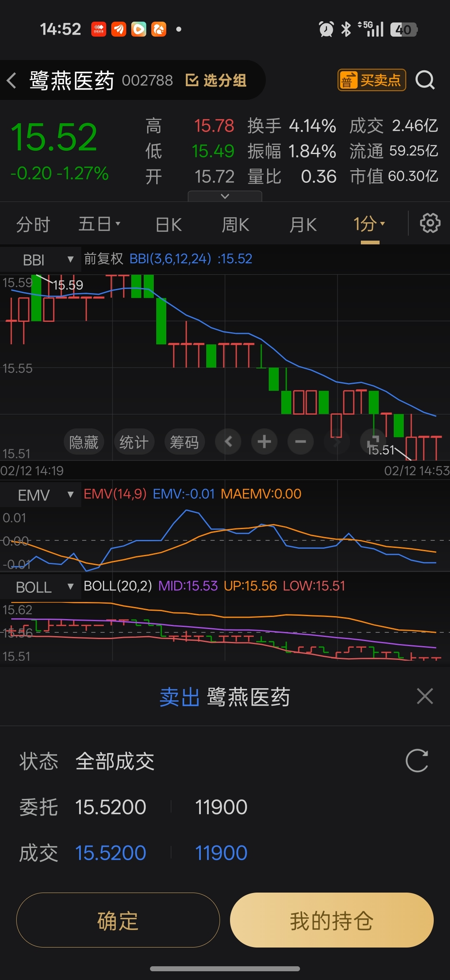The height and width of the screenshot is (980, 450).
Task: Tap the 5G signal strength icon
Action: (x=371, y=29)
